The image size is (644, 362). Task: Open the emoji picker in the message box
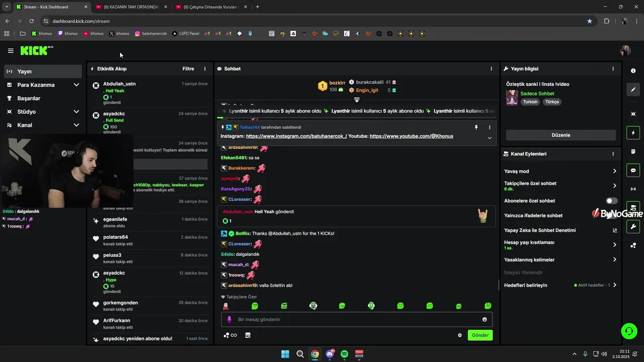pyautogui.click(x=485, y=319)
